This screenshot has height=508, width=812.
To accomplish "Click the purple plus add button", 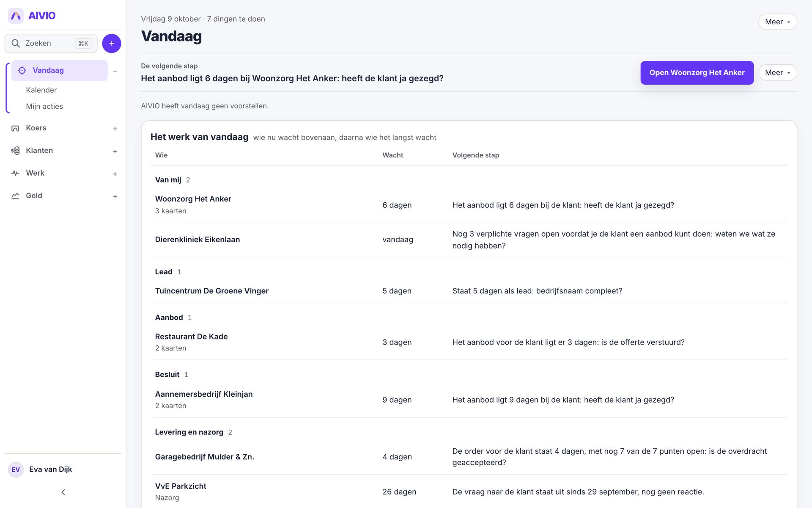I will click(x=112, y=43).
